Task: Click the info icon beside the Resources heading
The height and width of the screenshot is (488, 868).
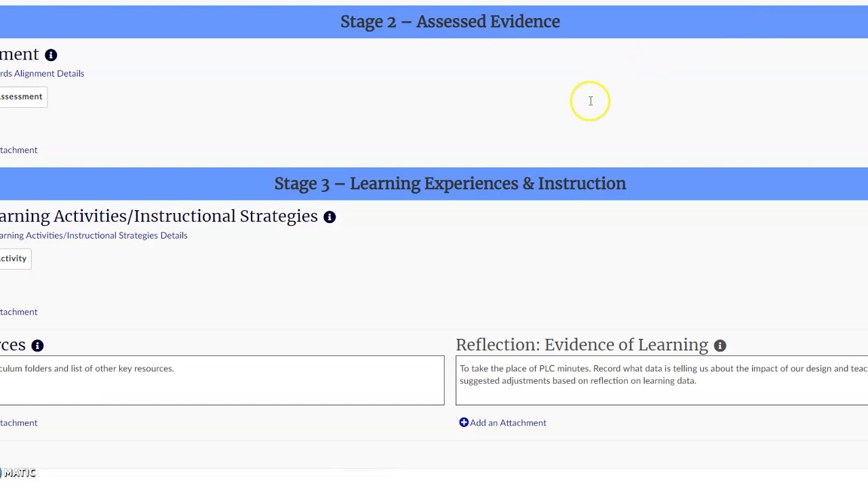Action: [x=37, y=346]
